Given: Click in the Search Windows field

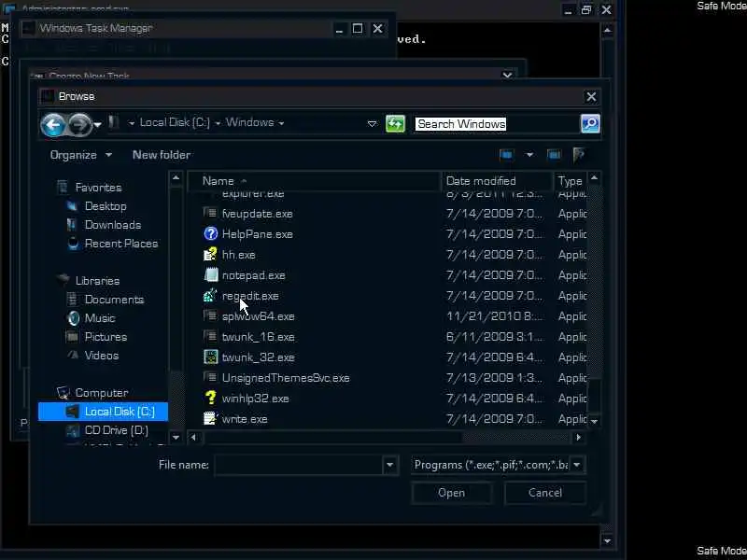Looking at the screenshot, I should click(496, 124).
